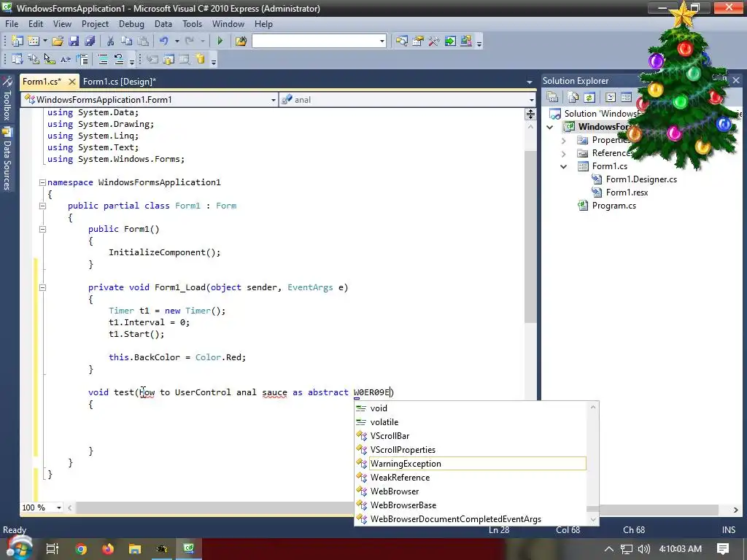
Task: Collapse the Form1_Load method outline box
Action: pyautogui.click(x=42, y=287)
